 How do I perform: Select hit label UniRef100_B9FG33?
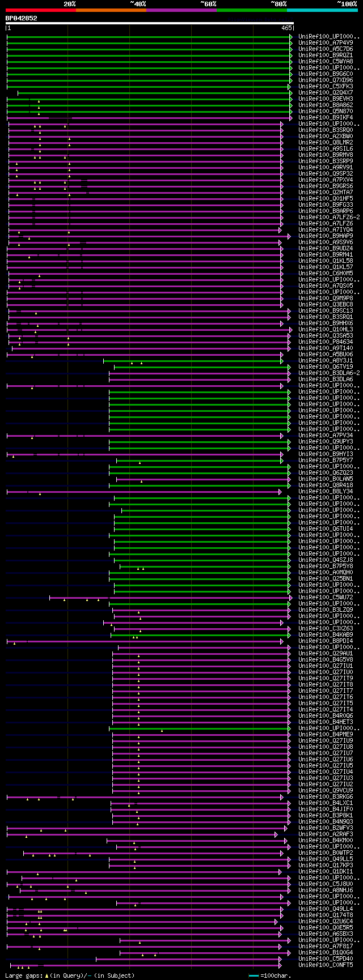[326, 204]
